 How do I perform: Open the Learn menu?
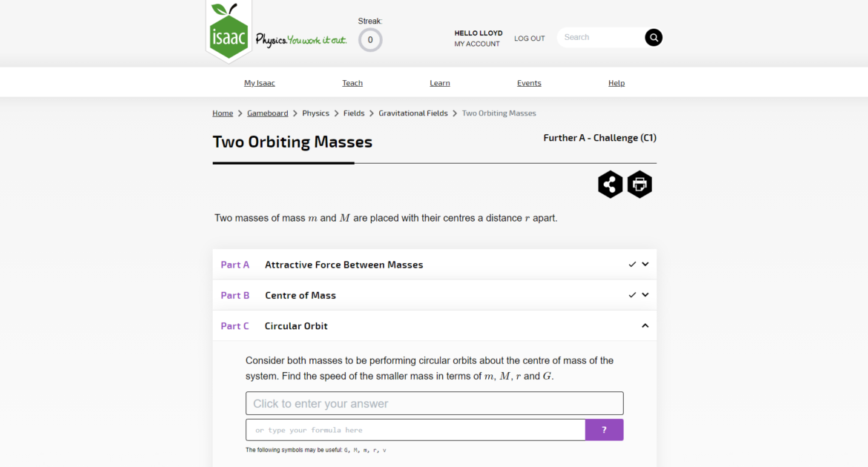439,83
